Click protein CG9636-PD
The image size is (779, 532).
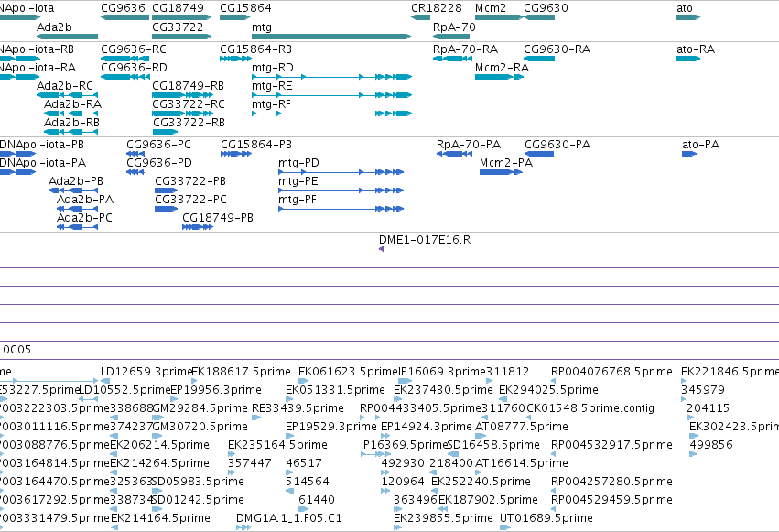[135, 172]
